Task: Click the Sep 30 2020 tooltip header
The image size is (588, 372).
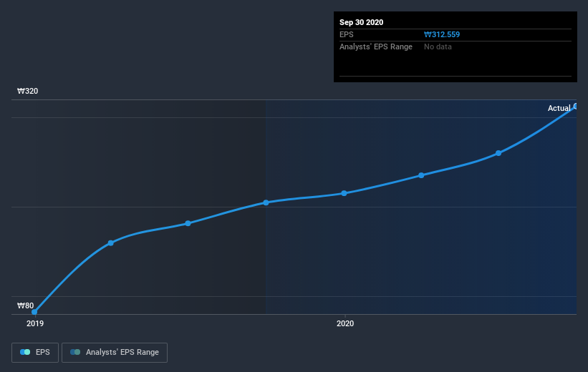Action: [361, 22]
